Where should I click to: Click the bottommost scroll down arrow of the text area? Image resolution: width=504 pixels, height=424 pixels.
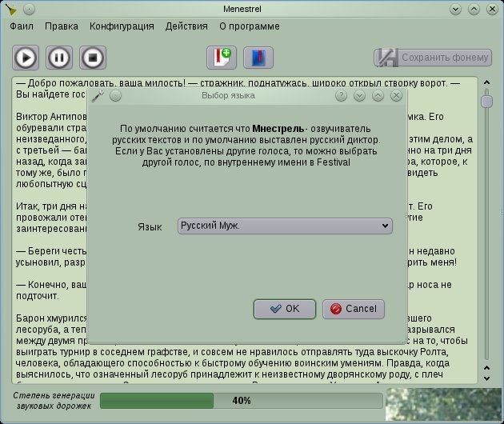pos(486,378)
